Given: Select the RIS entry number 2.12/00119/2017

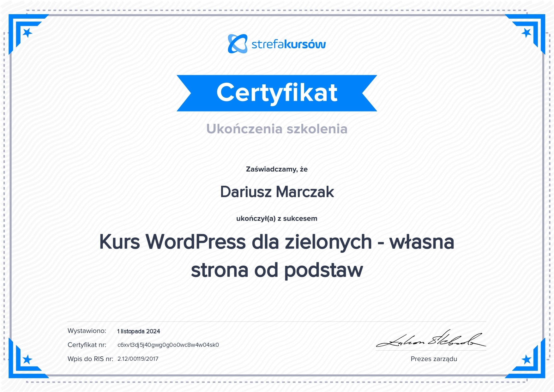Looking at the screenshot, I should 138,359.
